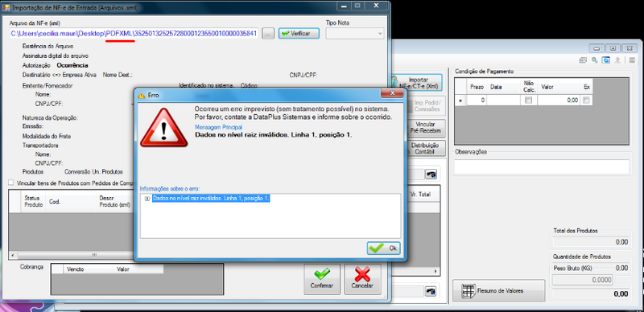Click the 'Informações sobre o erro:' label
The image size is (644, 312).
coord(170,189)
